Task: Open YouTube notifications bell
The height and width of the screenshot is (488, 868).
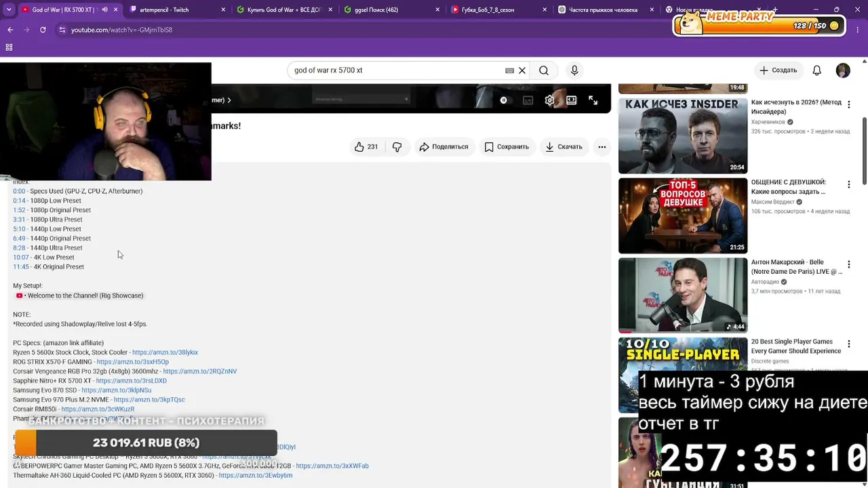Action: pos(817,70)
